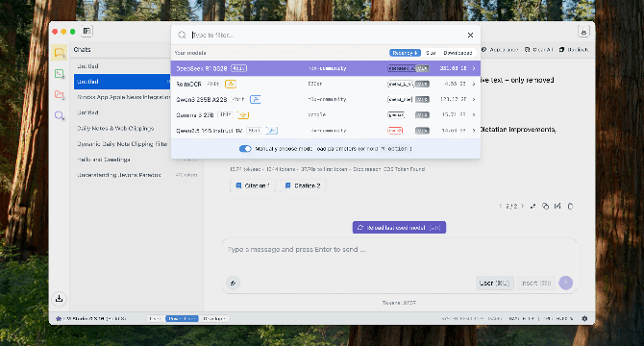Click the Duplicate toolbar option
This screenshot has height=346, width=644.
(x=574, y=50)
